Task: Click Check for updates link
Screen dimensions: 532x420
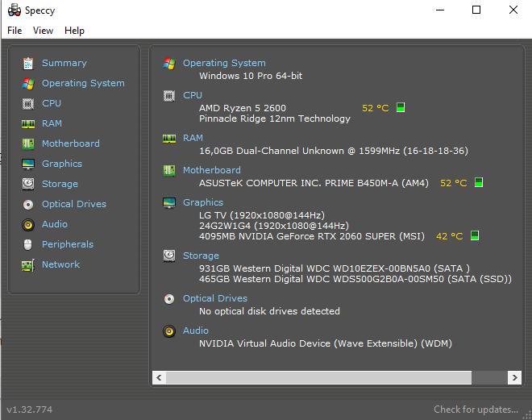Action: (476, 410)
